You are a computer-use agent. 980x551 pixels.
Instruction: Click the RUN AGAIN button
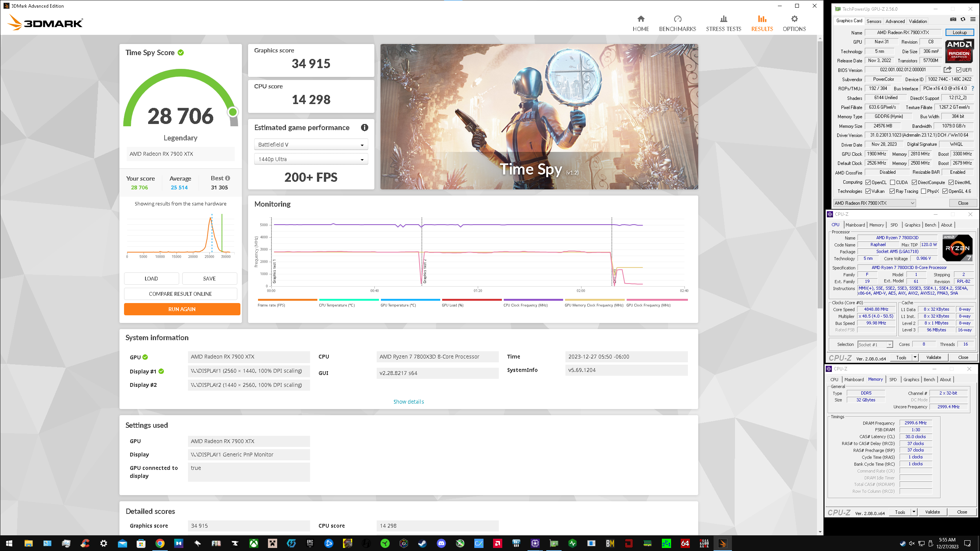[x=182, y=309]
